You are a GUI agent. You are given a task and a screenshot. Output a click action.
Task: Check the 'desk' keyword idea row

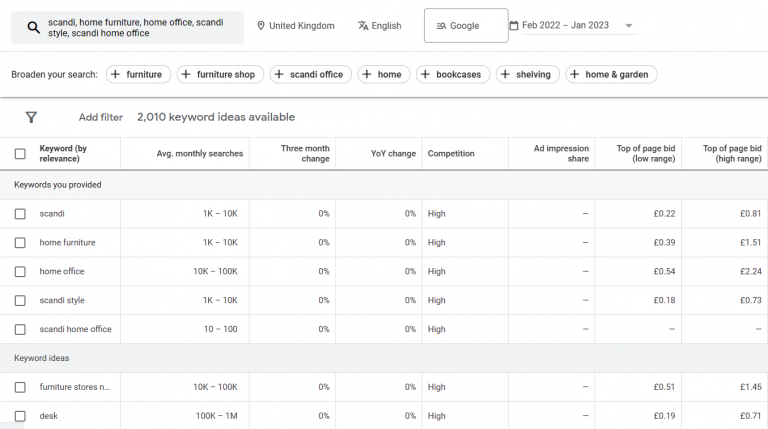click(x=20, y=415)
